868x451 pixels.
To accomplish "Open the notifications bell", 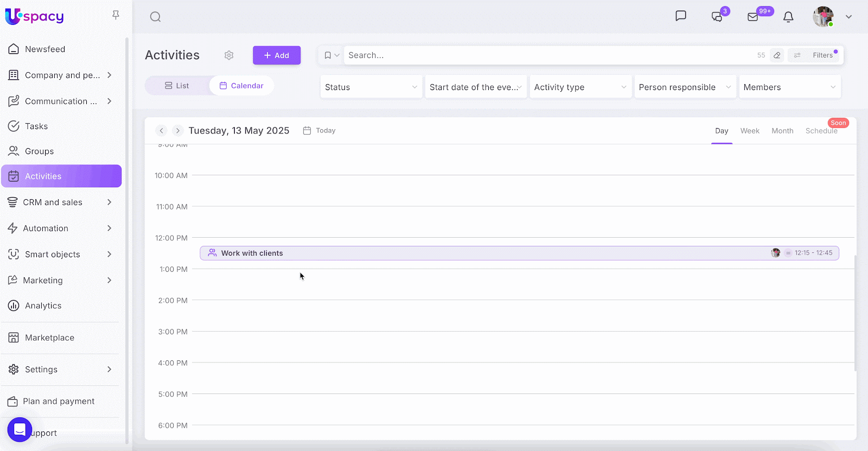I will pos(788,17).
